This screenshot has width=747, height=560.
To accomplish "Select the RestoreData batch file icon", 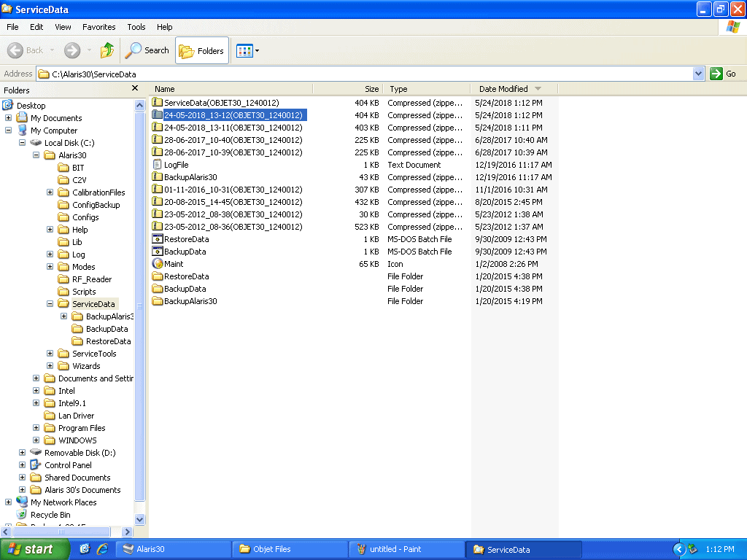I will 158,238.
